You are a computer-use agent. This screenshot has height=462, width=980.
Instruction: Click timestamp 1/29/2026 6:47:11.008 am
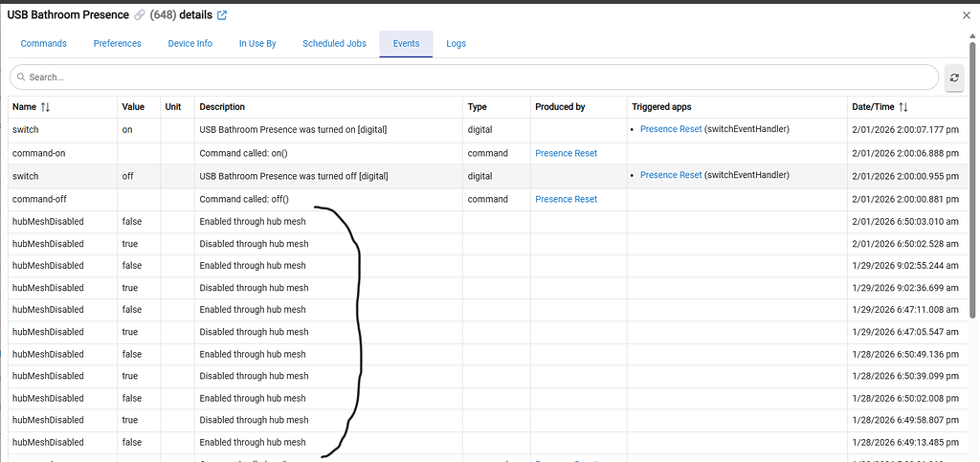(x=905, y=310)
